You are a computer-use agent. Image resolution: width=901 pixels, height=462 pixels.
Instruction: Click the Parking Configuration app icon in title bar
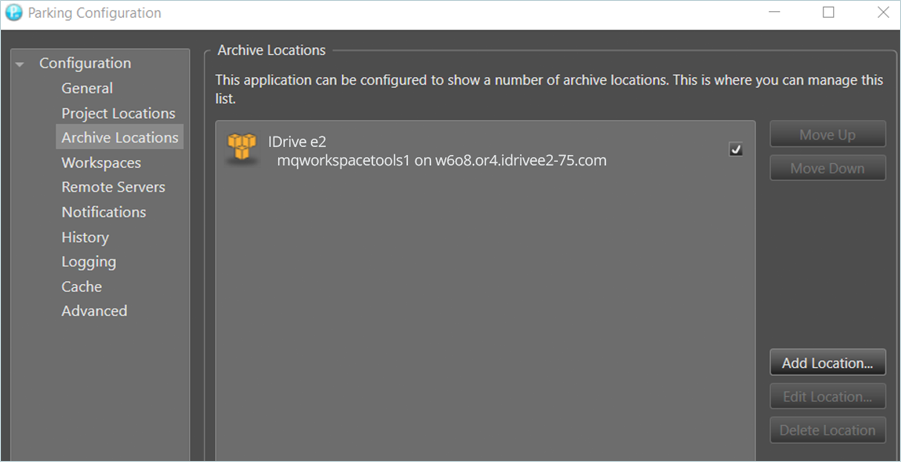(x=14, y=13)
